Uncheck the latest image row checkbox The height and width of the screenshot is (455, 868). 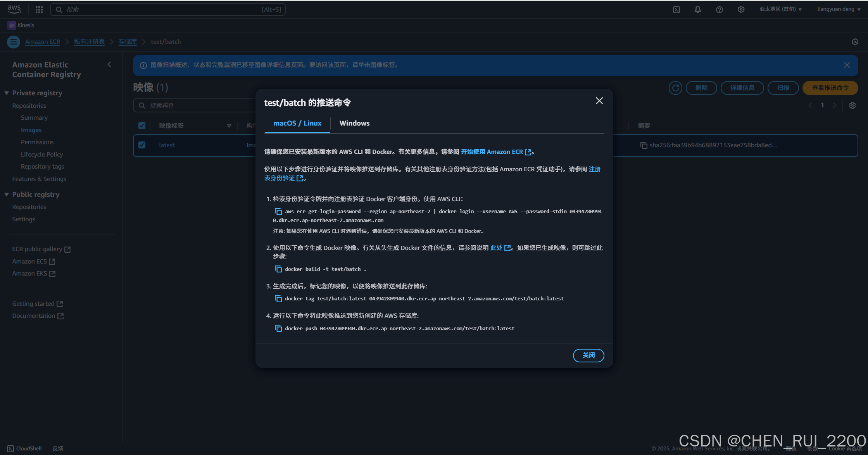[x=142, y=145]
